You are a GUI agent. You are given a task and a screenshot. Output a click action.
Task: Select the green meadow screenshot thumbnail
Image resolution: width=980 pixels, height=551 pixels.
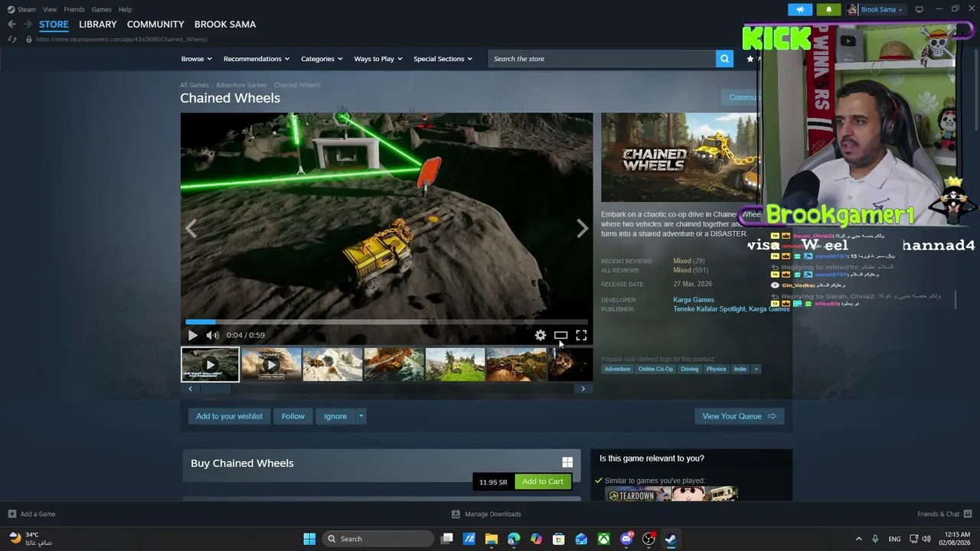[455, 364]
